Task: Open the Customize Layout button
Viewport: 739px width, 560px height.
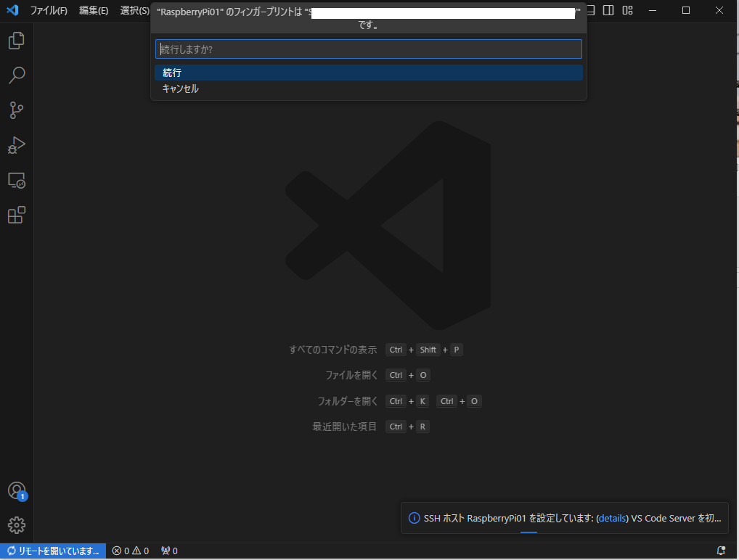Action: click(x=628, y=10)
